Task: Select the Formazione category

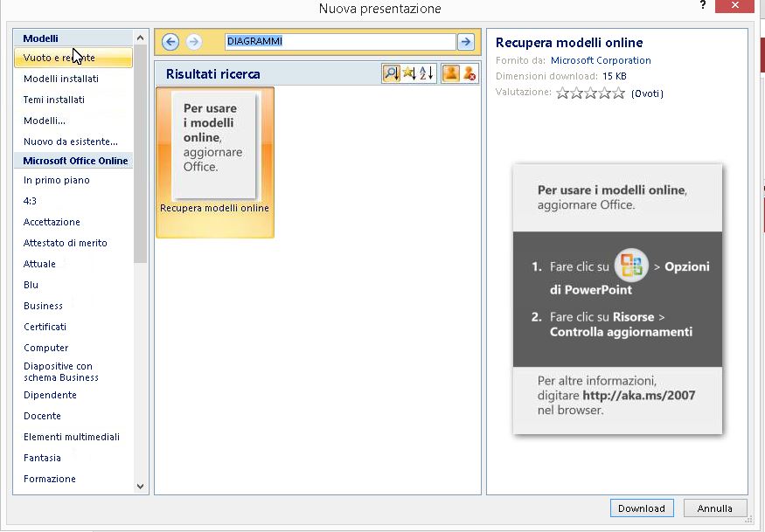Action: pos(50,479)
